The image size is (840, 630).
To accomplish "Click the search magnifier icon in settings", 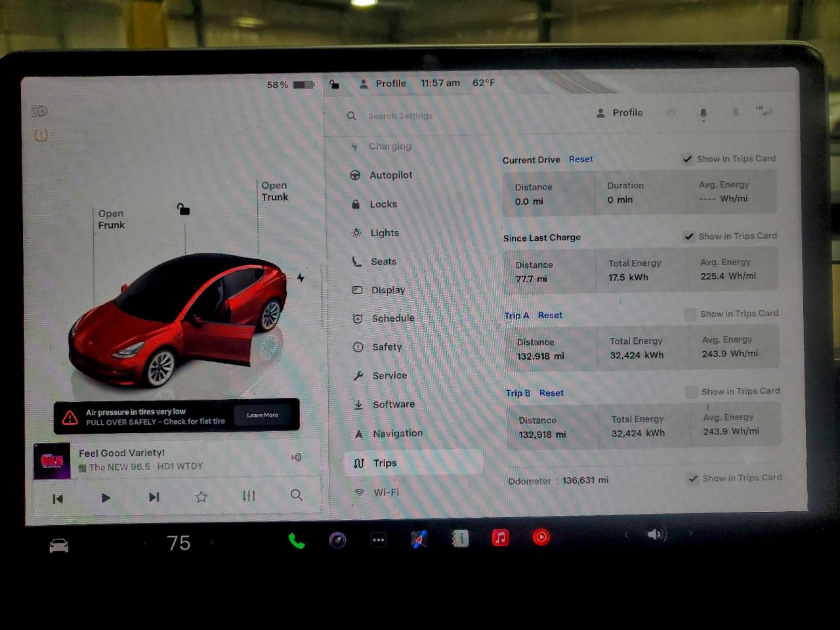I will (x=352, y=116).
